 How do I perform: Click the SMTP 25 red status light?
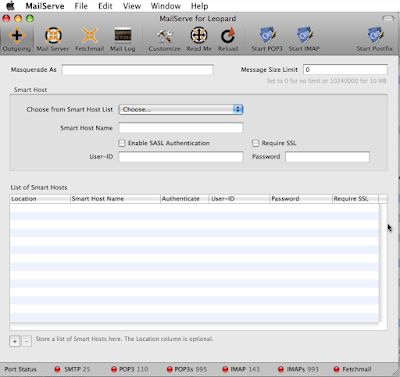[x=57, y=369]
